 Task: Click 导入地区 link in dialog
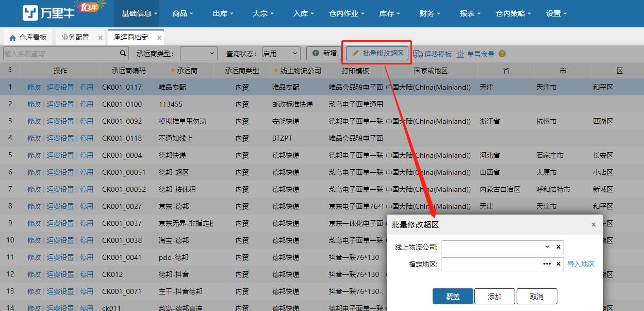click(x=581, y=264)
